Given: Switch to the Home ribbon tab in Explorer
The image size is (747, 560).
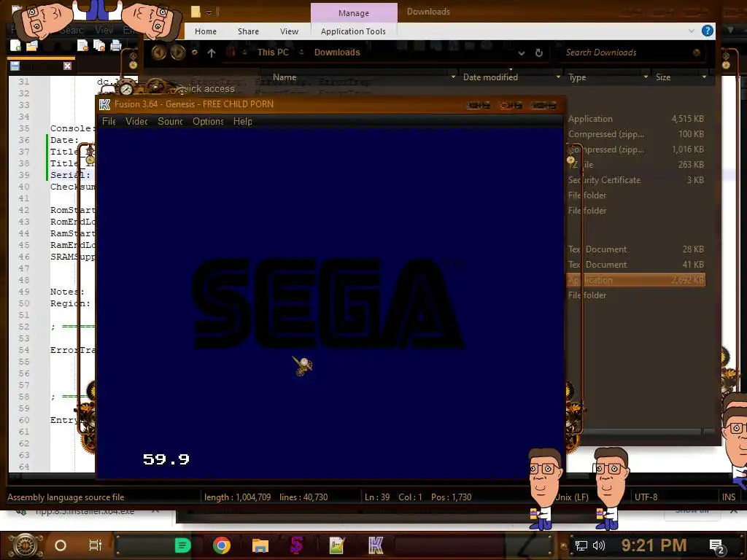Looking at the screenshot, I should (x=205, y=31).
